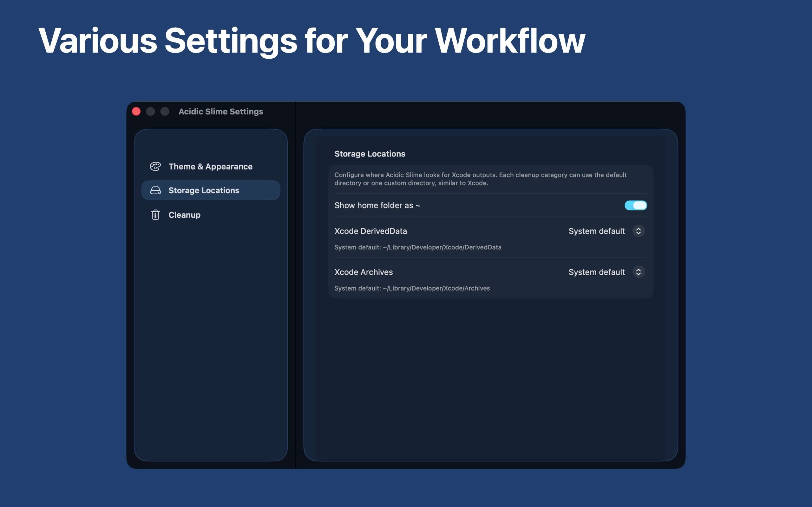Viewport: 812px width, 507px height.
Task: Click the Archives system default path text
Action: 412,288
